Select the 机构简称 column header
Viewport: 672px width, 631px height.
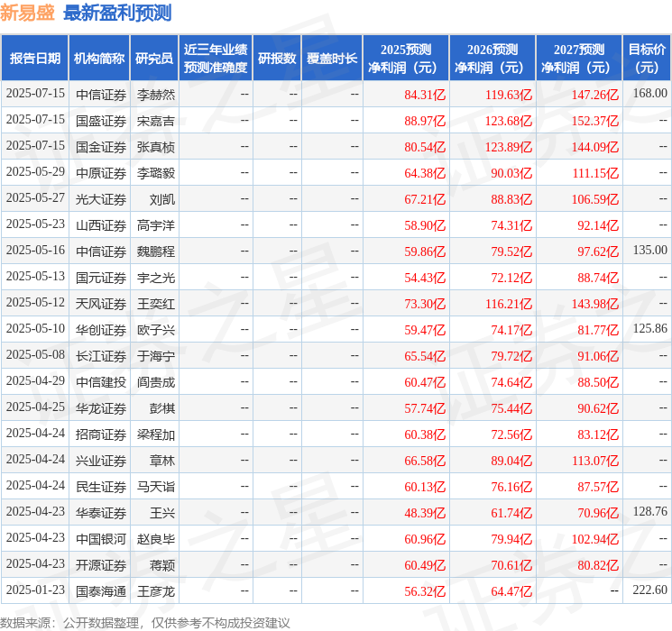pyautogui.click(x=99, y=59)
